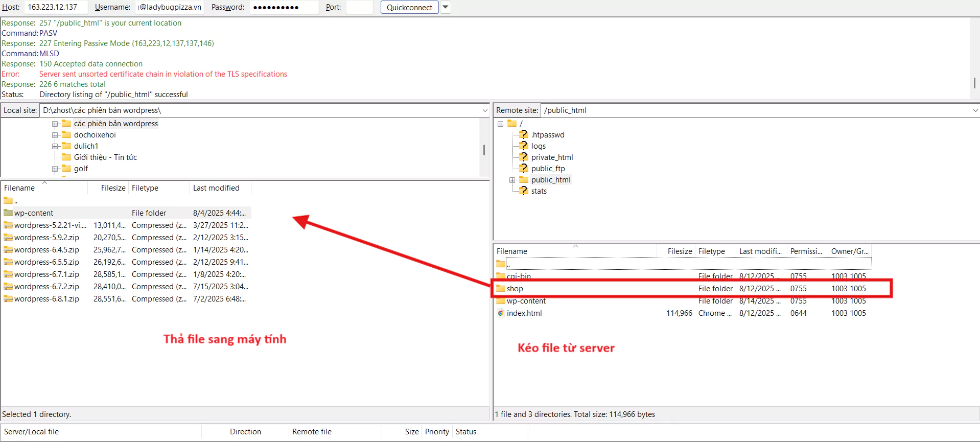The width and height of the screenshot is (980, 442).
Task: Sort local files by Last modified column
Action: tap(220, 188)
